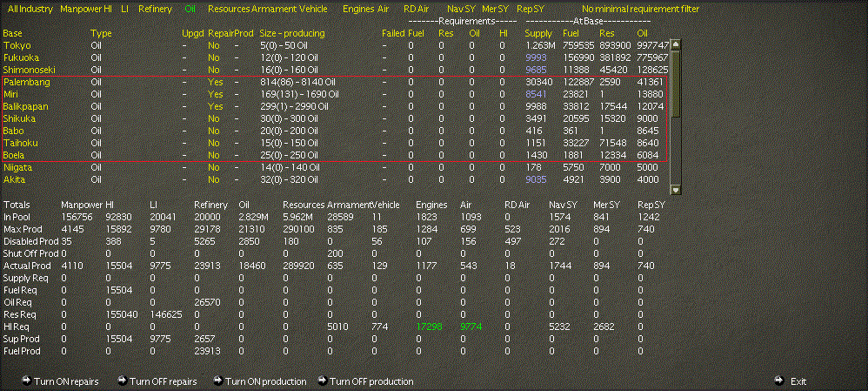Enable repairs at Niigata
The height and width of the screenshot is (391, 868).
(x=214, y=167)
